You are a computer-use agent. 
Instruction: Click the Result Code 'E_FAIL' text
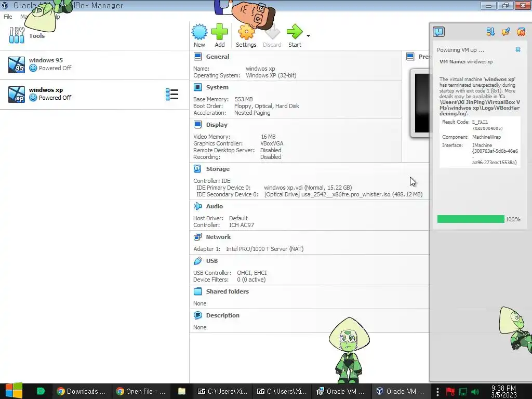[x=480, y=122]
